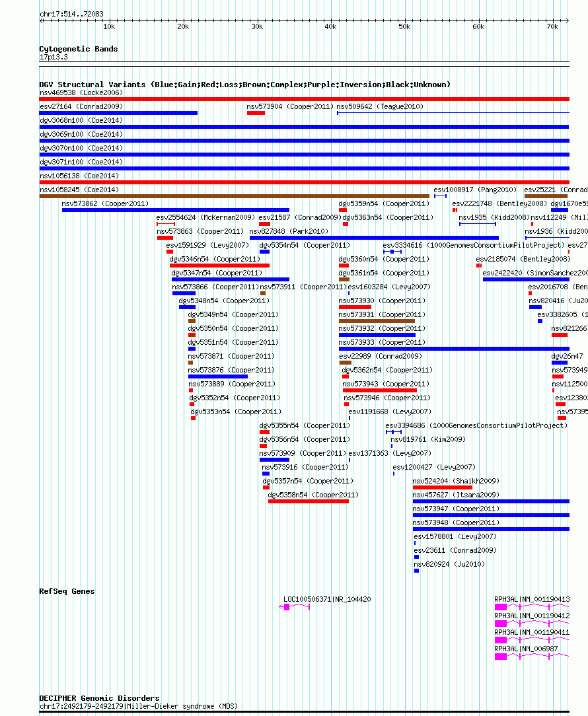588x716 pixels.
Task: Open the nsv1058245 (Coe2014) brown complex variant
Action: point(235,196)
